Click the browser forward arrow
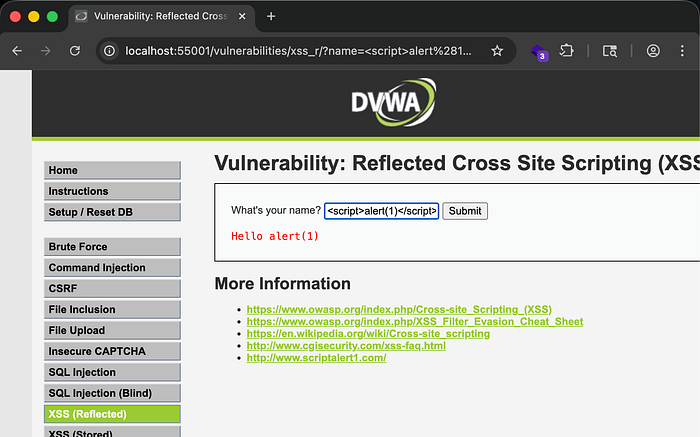 [x=46, y=51]
